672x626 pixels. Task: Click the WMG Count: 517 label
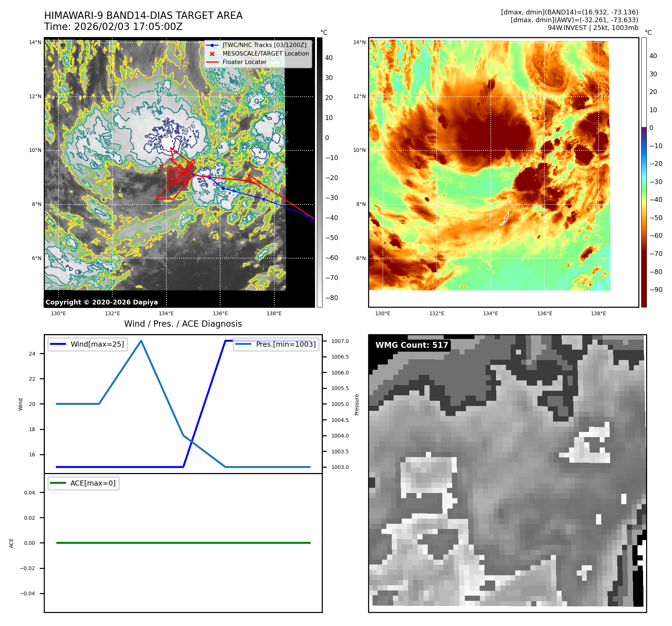[411, 345]
